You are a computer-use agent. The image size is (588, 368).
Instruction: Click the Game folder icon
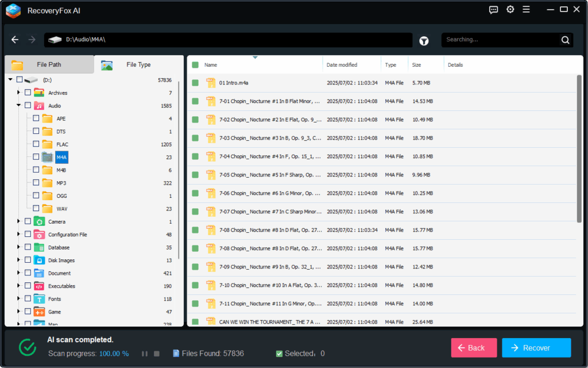point(39,312)
